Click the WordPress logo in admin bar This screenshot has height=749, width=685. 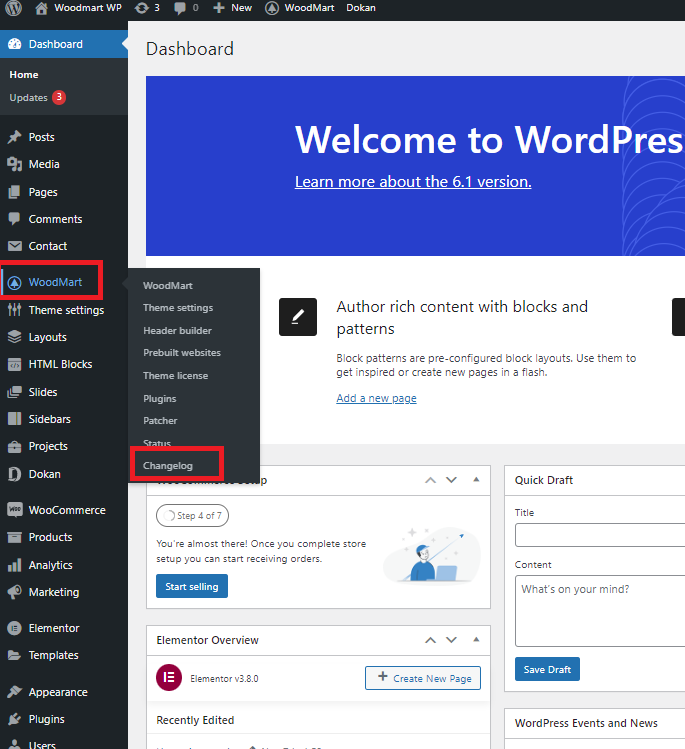(x=13, y=8)
